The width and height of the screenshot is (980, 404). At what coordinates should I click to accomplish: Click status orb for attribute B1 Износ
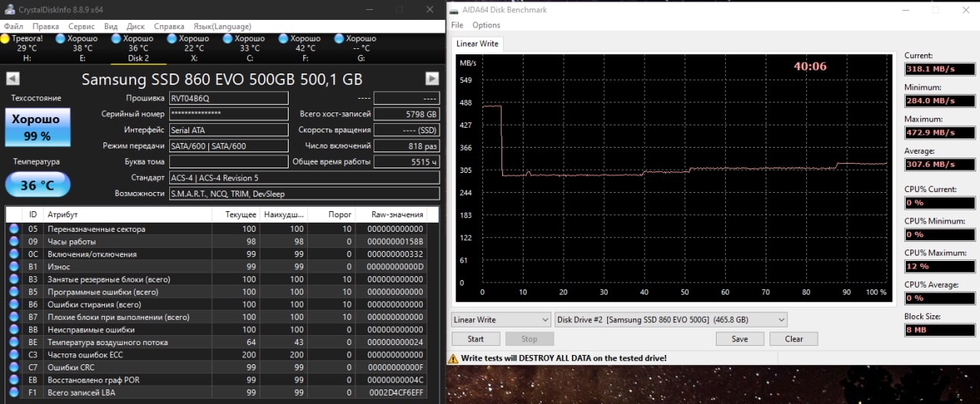coord(14,266)
